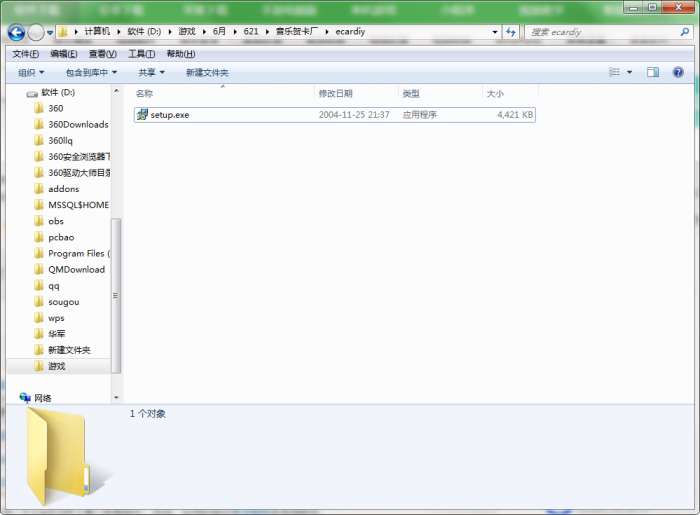Click the navigation pane scroll up arrow
Viewport: 700px width, 515px height.
tap(116, 91)
